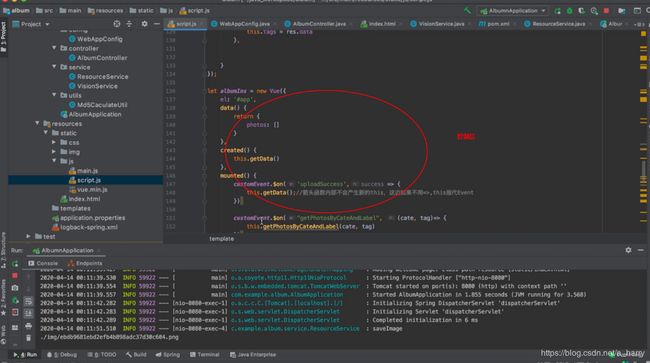Open Project panel settings gear
Viewport: 650px width, 363px height.
pyautogui.click(x=144, y=24)
